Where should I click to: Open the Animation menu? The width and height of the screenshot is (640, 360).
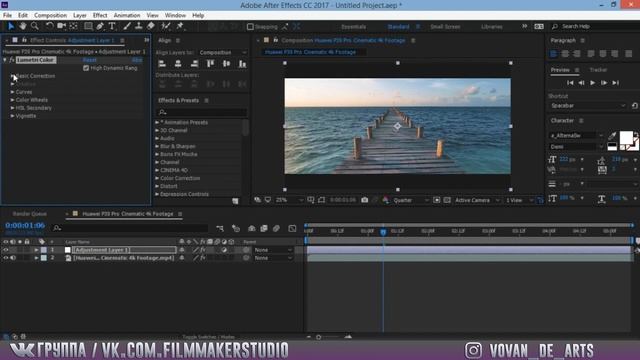tap(127, 16)
